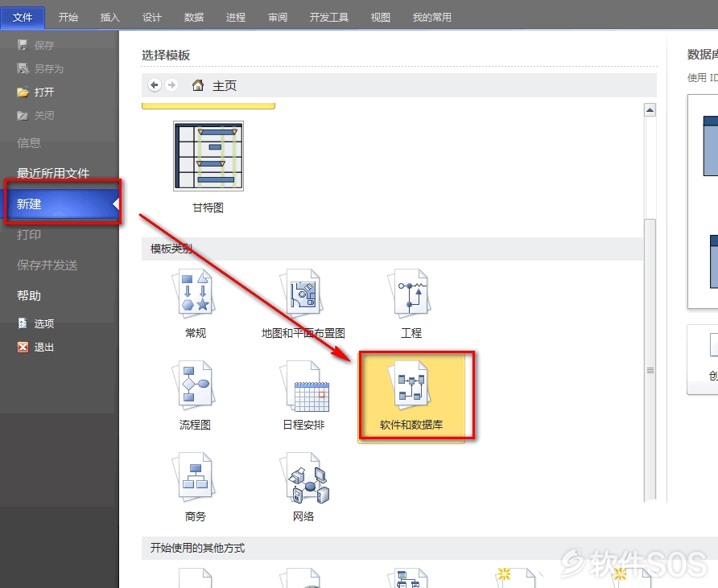
Task: Click the template list scroll-up arrow
Action: click(650, 110)
